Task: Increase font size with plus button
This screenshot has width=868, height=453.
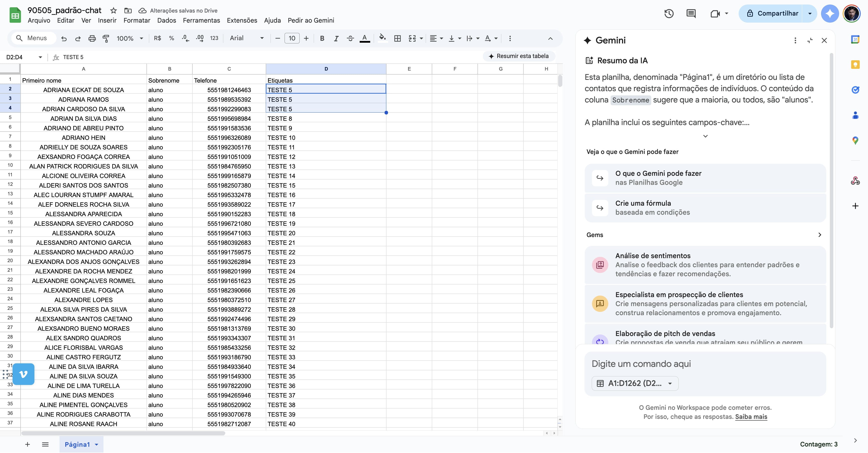Action: pos(306,38)
